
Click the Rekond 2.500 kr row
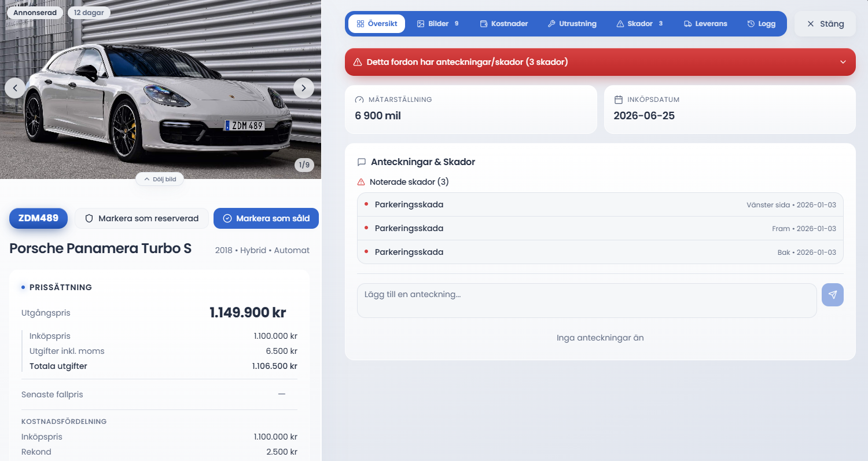[159, 452]
